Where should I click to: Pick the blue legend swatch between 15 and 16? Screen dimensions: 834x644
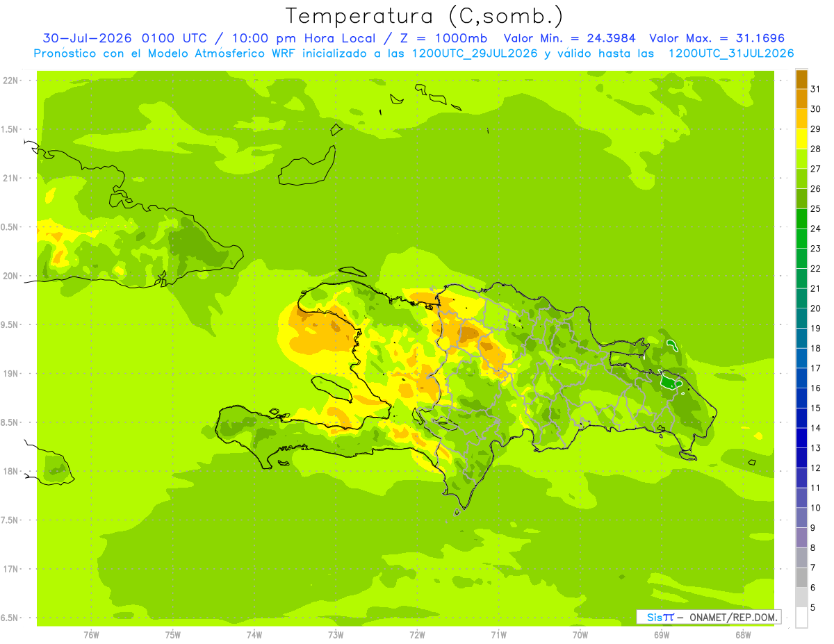click(x=801, y=397)
